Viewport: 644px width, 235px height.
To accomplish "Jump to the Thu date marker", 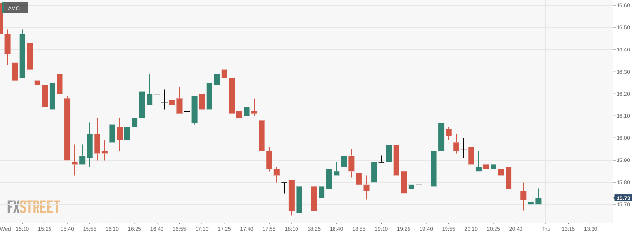I will pos(545,229).
